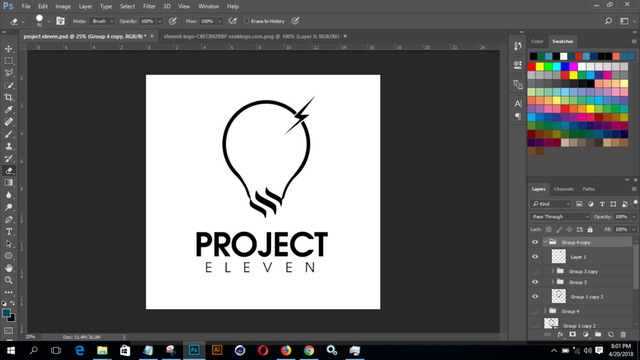Viewport: 640px width, 360px height.
Task: Select the Blur tool
Action: coord(9,195)
